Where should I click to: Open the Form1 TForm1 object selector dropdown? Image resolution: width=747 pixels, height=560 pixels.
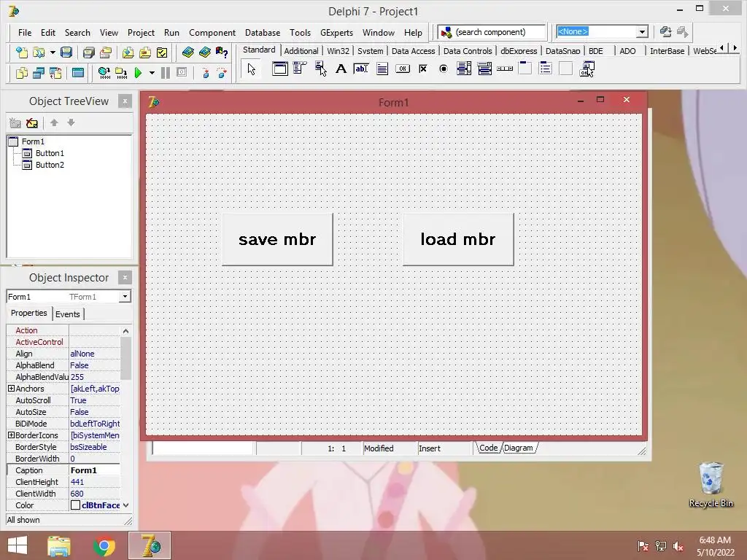[125, 296]
